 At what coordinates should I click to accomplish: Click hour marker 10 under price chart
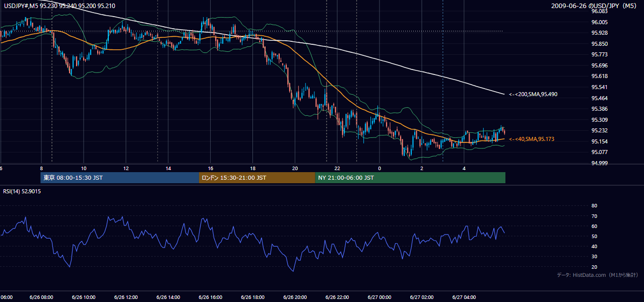point(83,168)
